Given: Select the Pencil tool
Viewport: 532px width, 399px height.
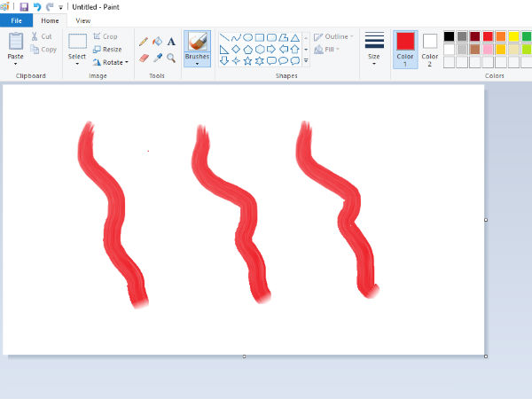Looking at the screenshot, I should click(x=144, y=42).
